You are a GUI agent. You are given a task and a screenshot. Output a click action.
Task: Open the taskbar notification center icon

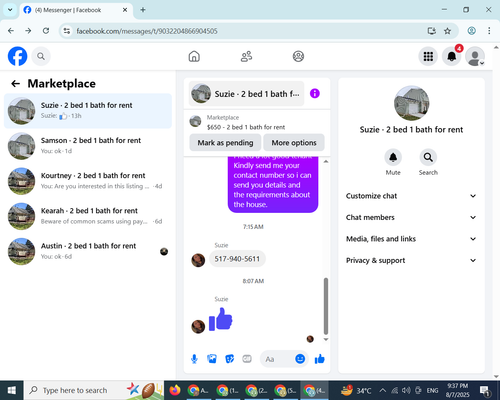click(484, 390)
